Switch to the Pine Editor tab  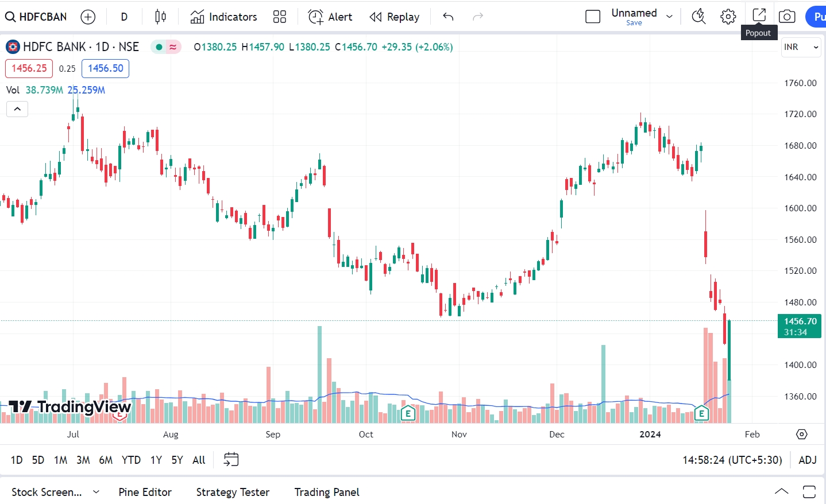point(145,492)
